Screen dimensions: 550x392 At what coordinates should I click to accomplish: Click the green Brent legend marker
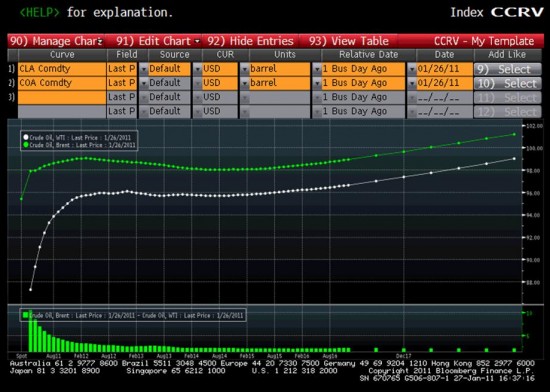[26, 144]
